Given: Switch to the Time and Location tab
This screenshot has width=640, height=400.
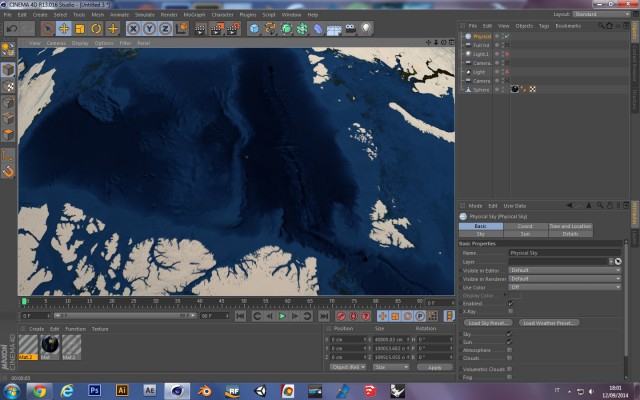Looking at the screenshot, I should pos(570,226).
